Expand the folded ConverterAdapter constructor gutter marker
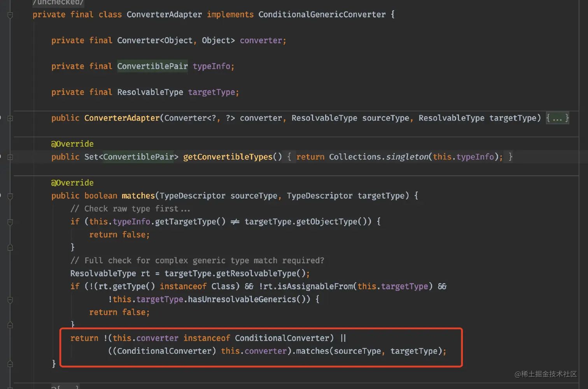 click(x=10, y=118)
